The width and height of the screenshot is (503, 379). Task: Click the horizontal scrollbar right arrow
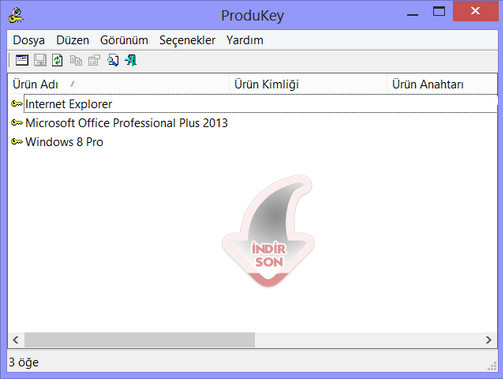tap(489, 340)
